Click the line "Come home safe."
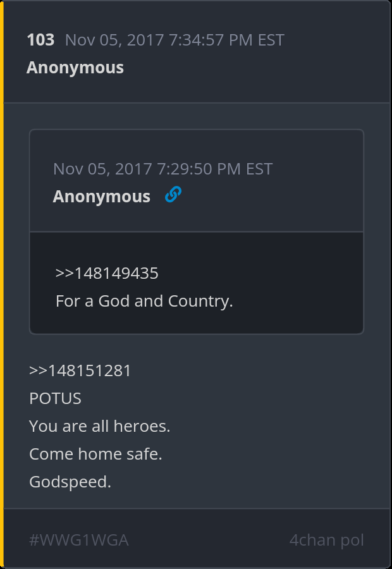 pos(95,454)
